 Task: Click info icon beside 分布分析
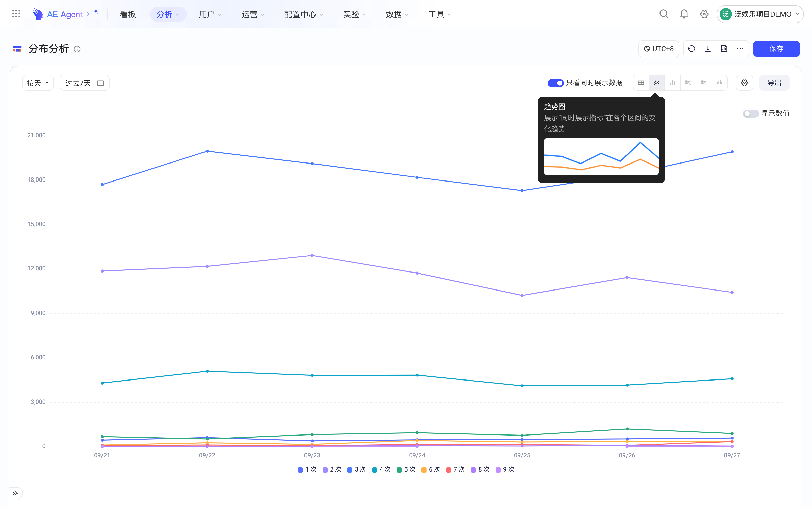(77, 49)
